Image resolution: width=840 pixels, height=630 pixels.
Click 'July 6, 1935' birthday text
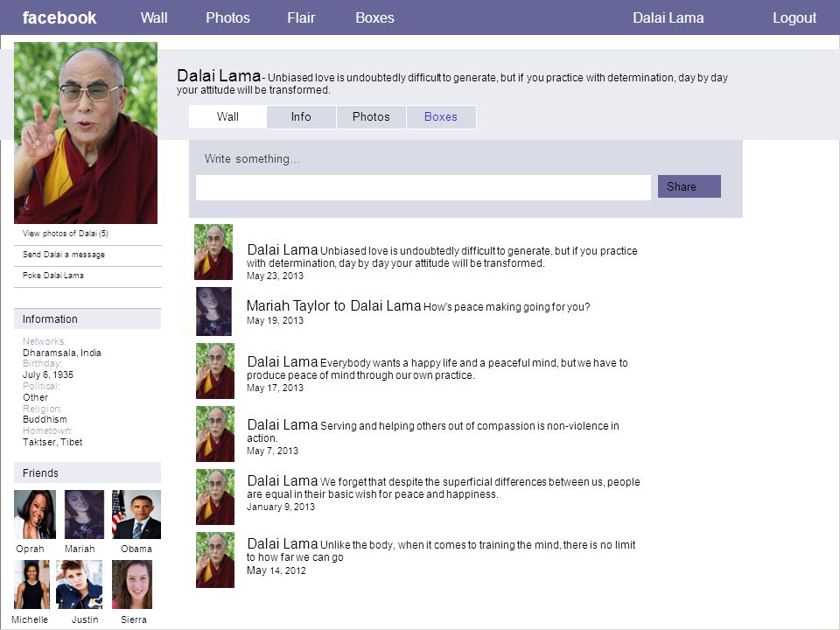(47, 375)
